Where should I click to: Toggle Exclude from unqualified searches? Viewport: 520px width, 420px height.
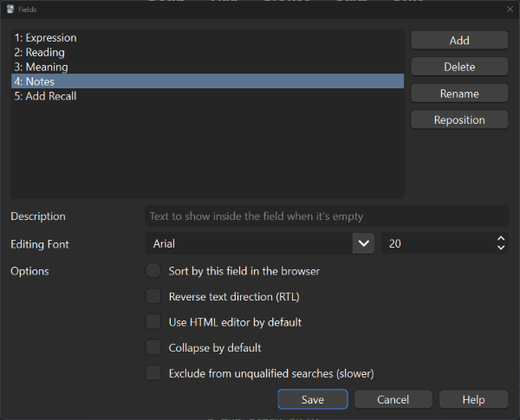coord(153,373)
